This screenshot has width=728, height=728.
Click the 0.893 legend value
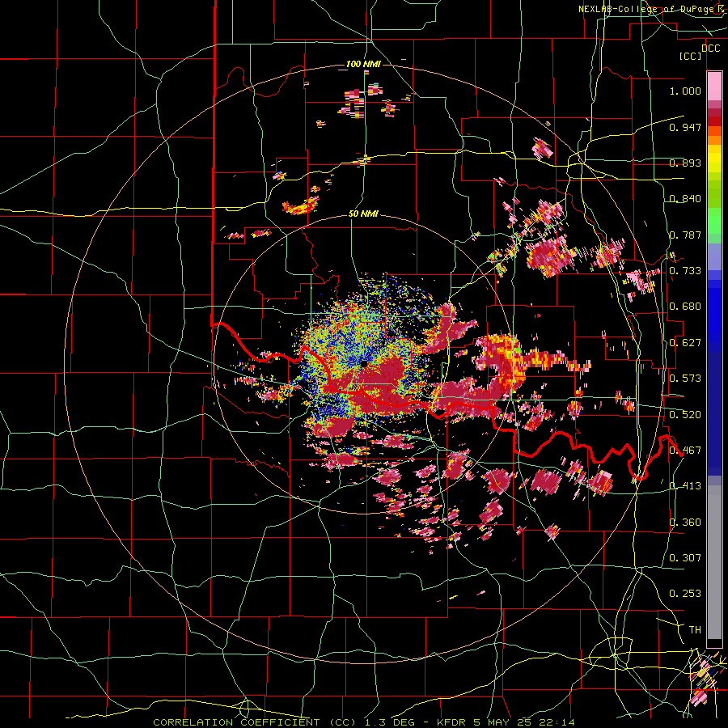pos(685,163)
